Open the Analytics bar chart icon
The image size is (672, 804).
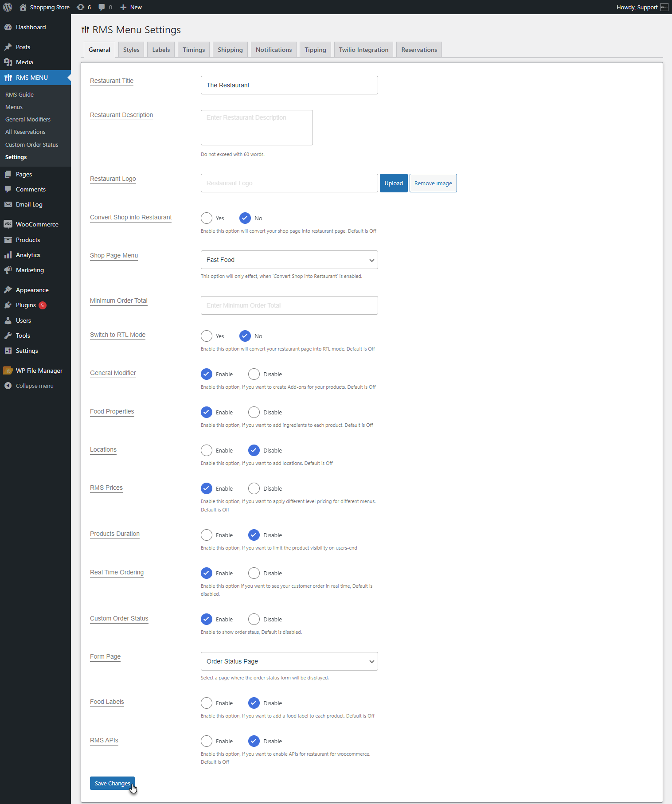click(x=8, y=255)
